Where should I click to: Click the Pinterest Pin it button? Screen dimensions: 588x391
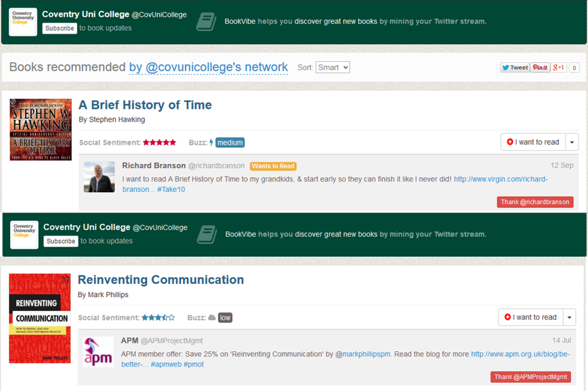click(540, 67)
